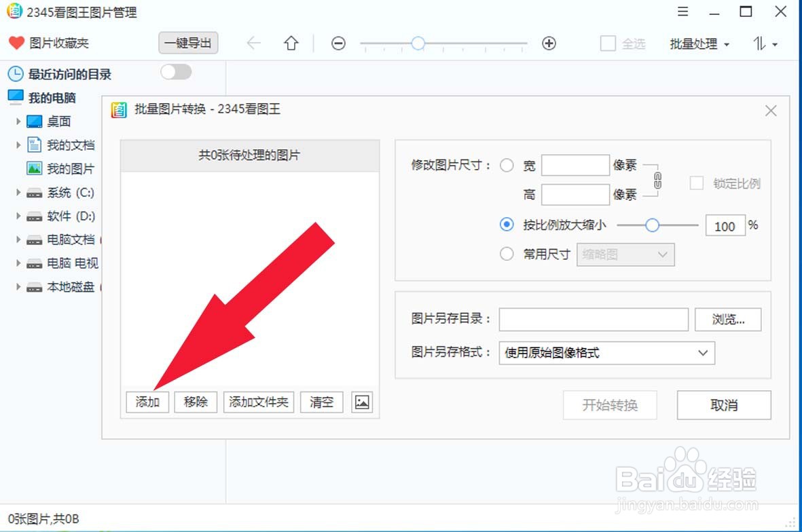Screen dimensions: 802x532
Task: Click the 浏览... browse button
Action: tap(728, 320)
